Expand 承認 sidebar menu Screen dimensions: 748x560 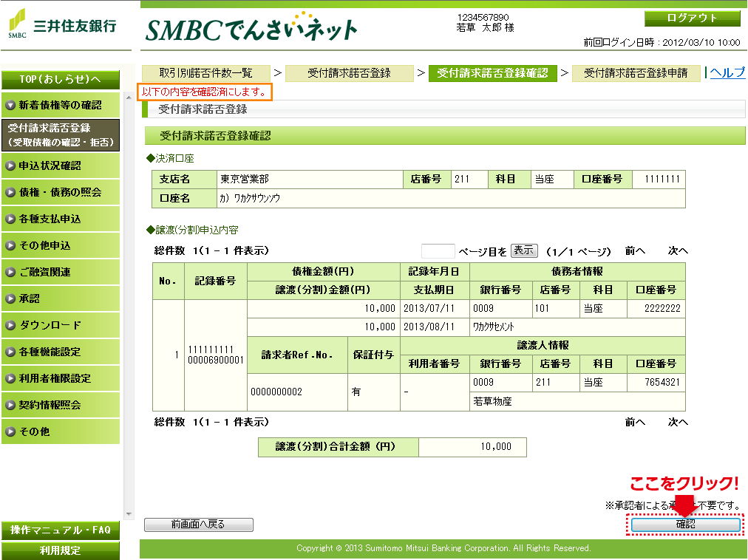pyautogui.click(x=61, y=298)
